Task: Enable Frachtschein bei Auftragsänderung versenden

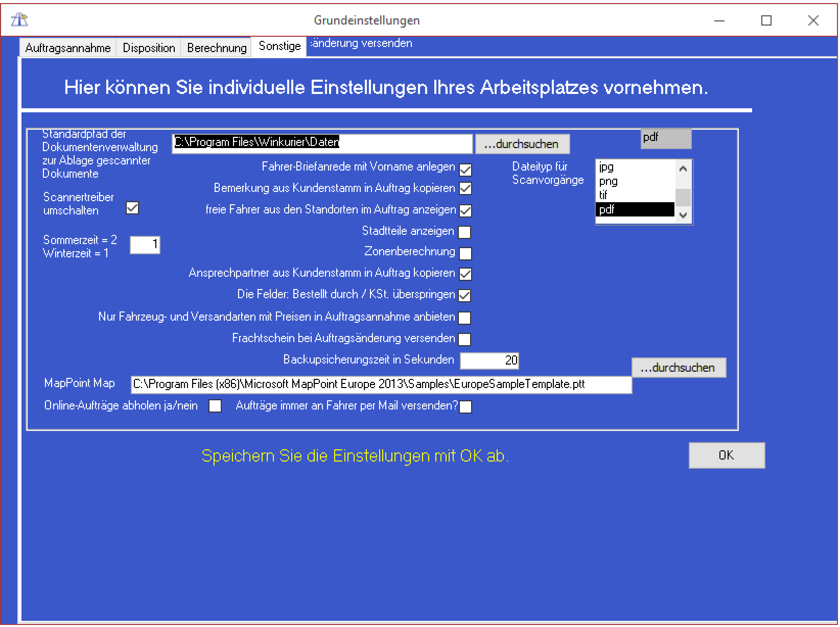Action: 464,339
